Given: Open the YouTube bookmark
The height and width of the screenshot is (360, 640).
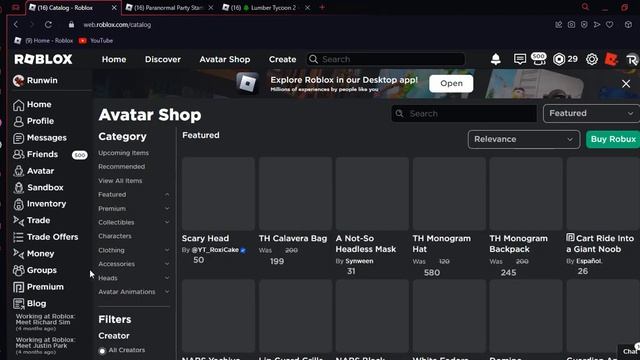Looking at the screenshot, I should pyautogui.click(x=96, y=41).
